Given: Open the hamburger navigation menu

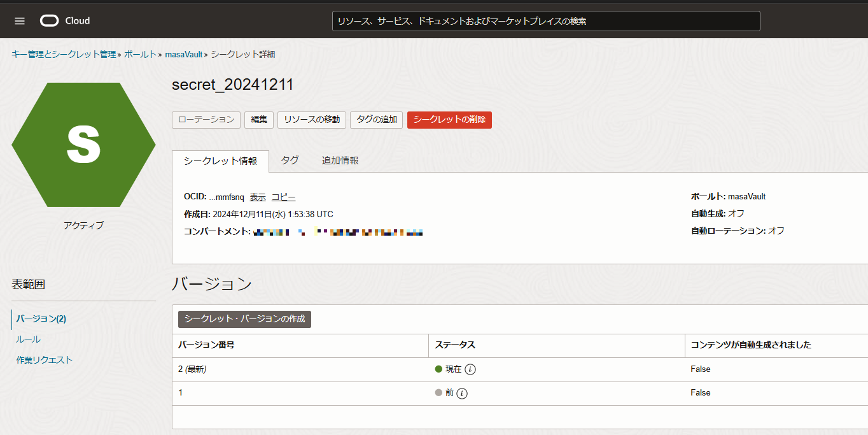Looking at the screenshot, I should (x=20, y=21).
